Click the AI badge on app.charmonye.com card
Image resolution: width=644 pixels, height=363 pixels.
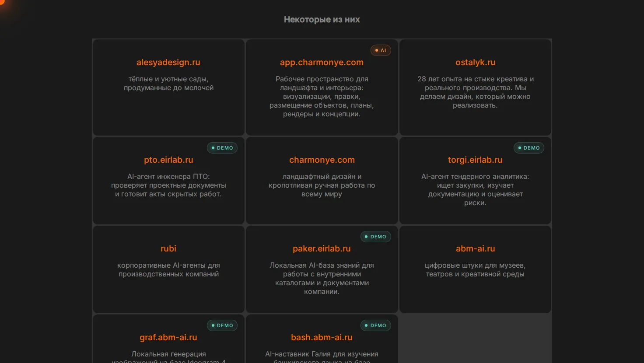(381, 50)
